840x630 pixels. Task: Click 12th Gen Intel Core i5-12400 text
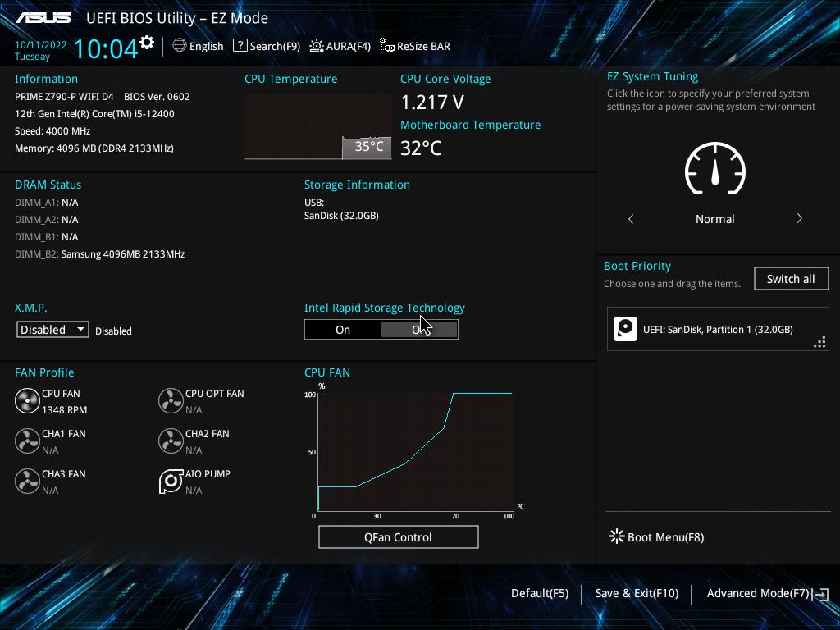(x=94, y=113)
